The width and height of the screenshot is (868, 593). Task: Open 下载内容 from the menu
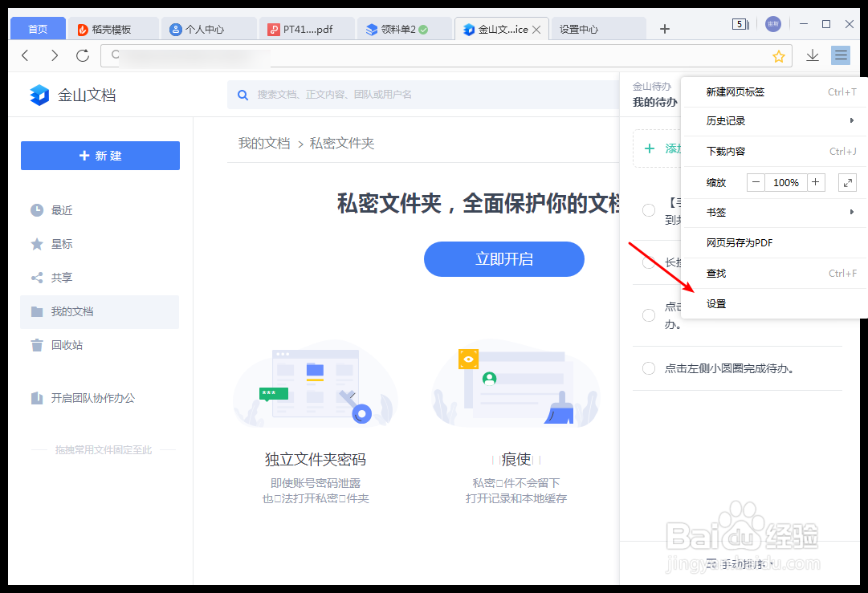coord(774,152)
